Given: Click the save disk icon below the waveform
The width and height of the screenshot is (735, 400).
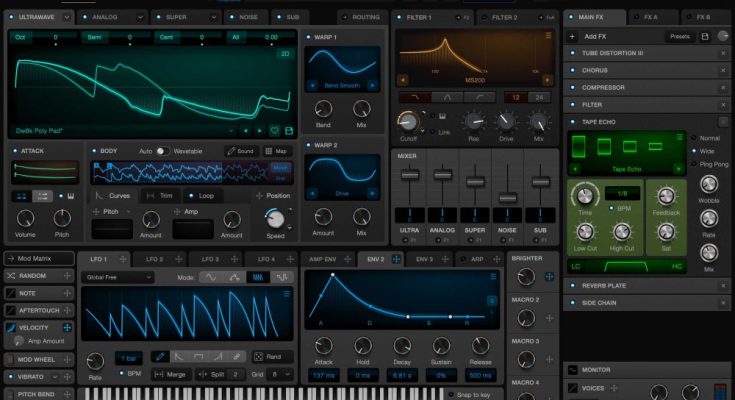Looking at the screenshot, I should pos(289,130).
